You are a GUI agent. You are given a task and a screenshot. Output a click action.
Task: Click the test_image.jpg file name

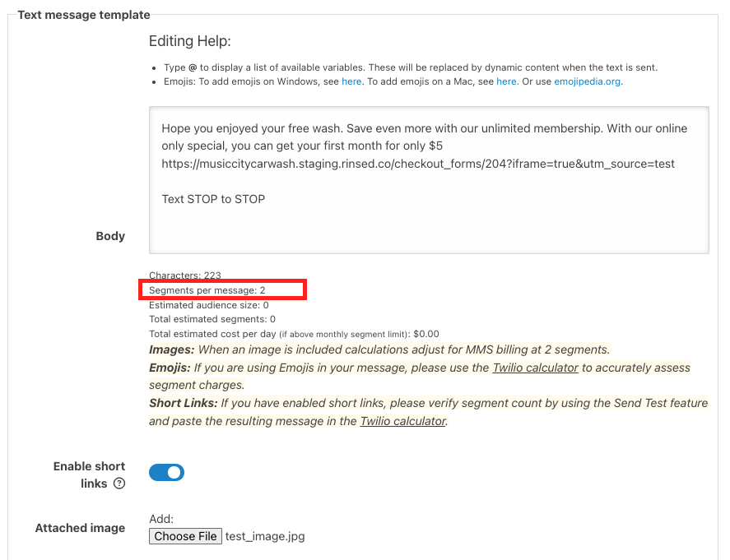265,536
